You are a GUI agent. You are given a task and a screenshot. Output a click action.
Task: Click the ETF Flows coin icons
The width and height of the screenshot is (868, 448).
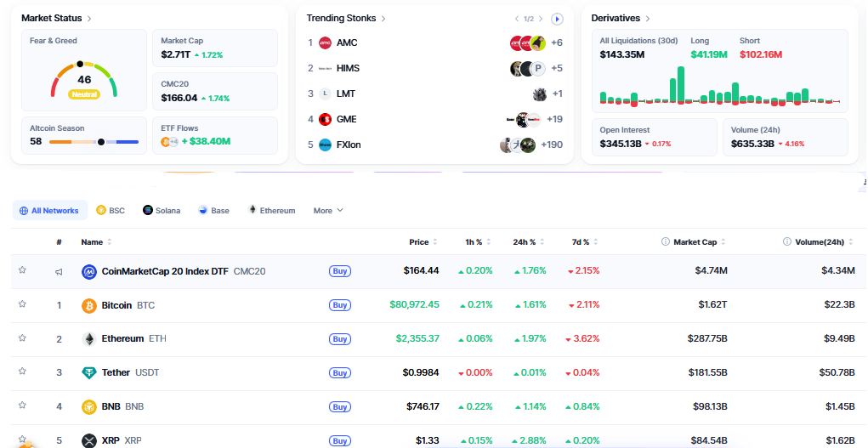coord(169,142)
